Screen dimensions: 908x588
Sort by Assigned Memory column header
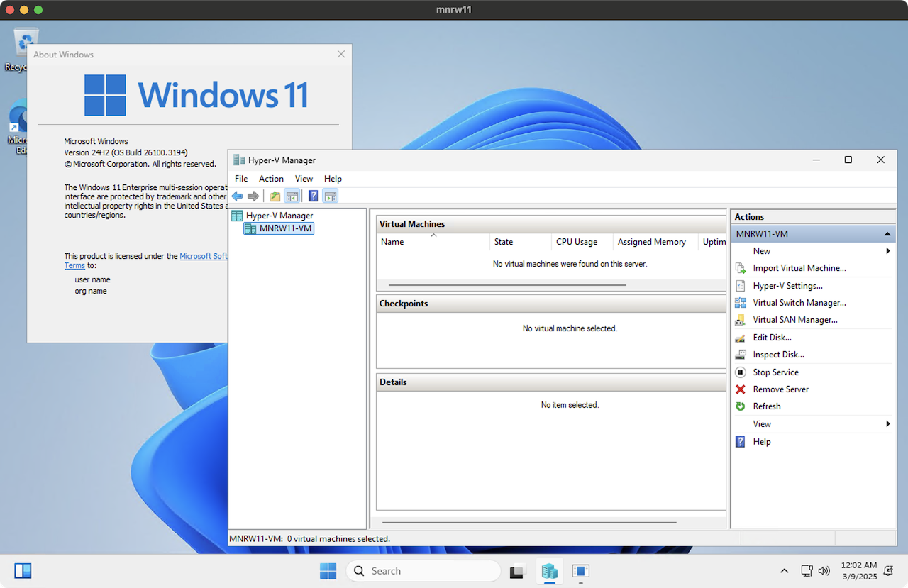655,242
